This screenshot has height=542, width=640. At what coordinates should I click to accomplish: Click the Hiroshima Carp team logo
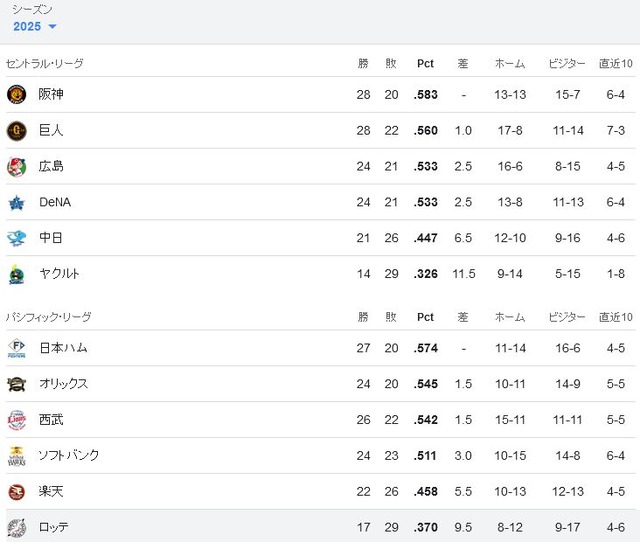[17, 167]
